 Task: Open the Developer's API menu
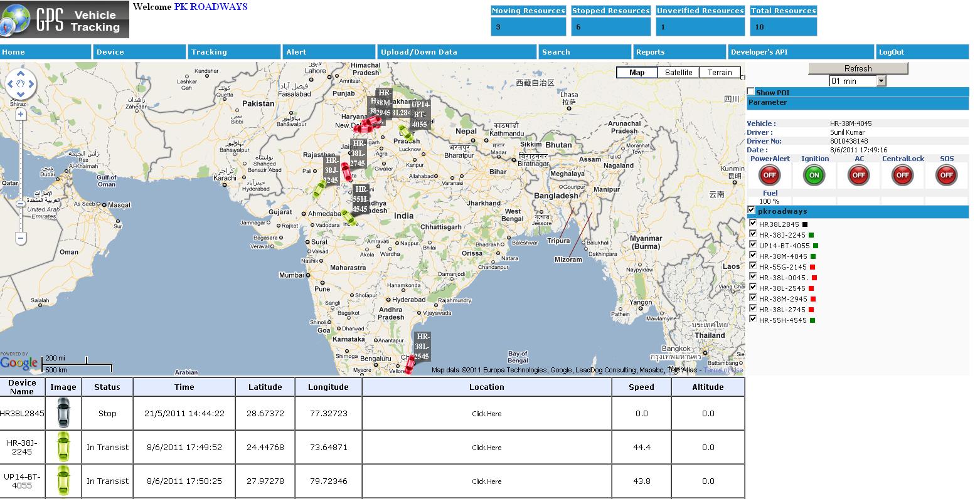[801, 52]
